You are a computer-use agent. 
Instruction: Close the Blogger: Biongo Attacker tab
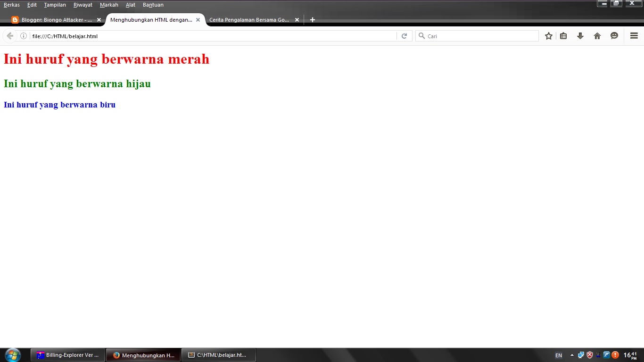click(99, 20)
